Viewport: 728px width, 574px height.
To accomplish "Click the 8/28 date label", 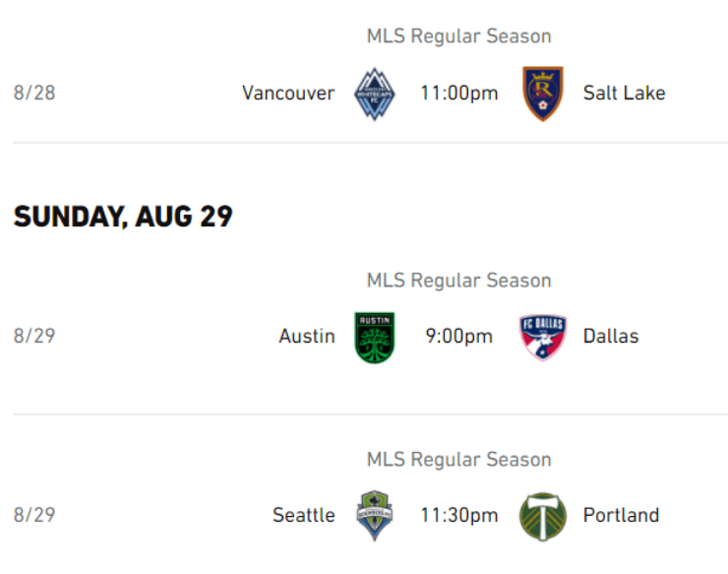I will point(34,94).
